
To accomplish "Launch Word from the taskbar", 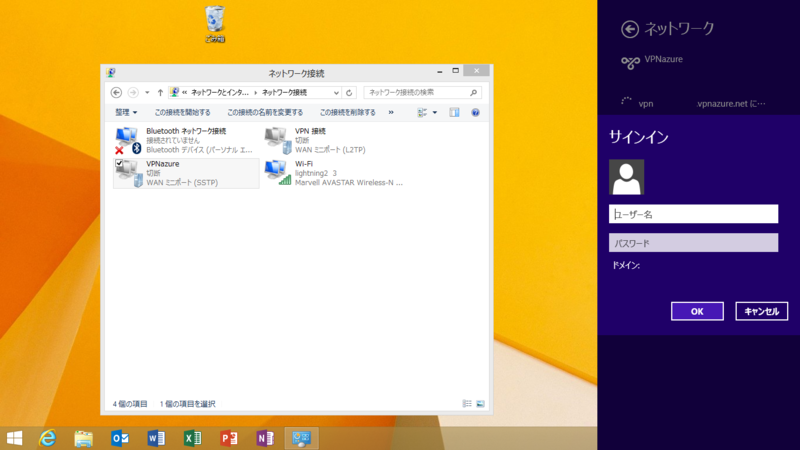I will [x=156, y=438].
